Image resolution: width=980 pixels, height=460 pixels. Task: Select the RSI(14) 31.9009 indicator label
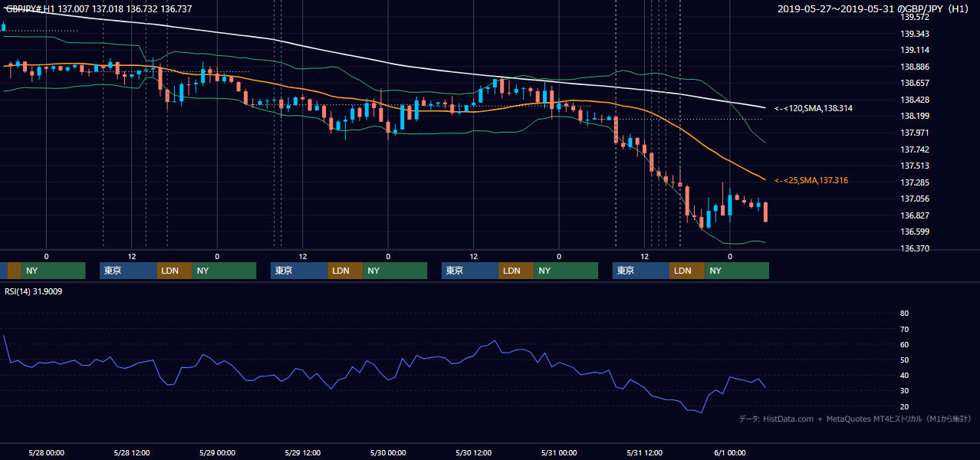pyautogui.click(x=34, y=291)
